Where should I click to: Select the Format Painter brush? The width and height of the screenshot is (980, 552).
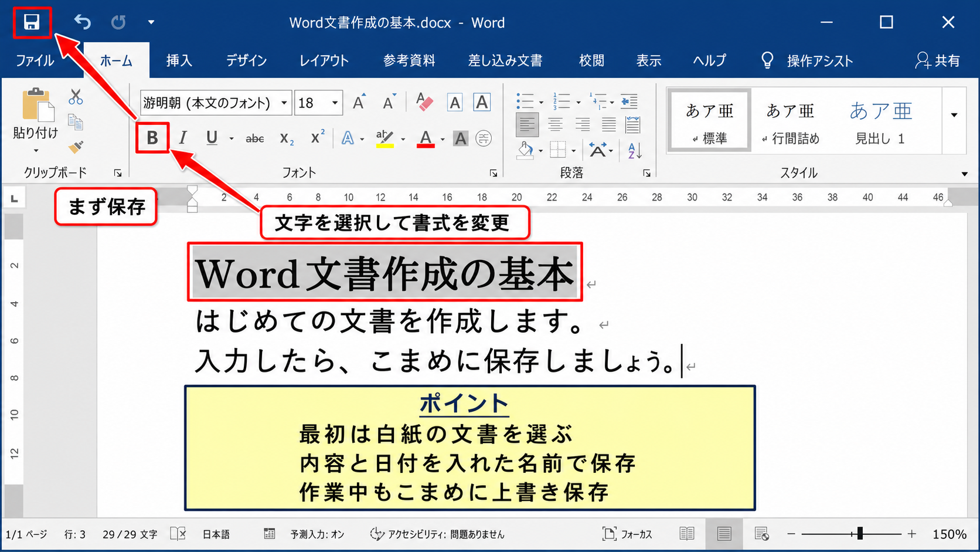click(76, 147)
